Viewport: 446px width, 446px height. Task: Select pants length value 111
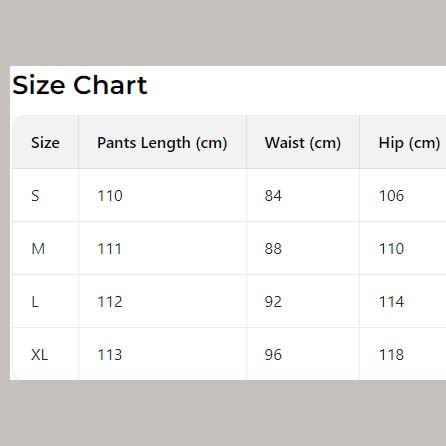[109, 249]
